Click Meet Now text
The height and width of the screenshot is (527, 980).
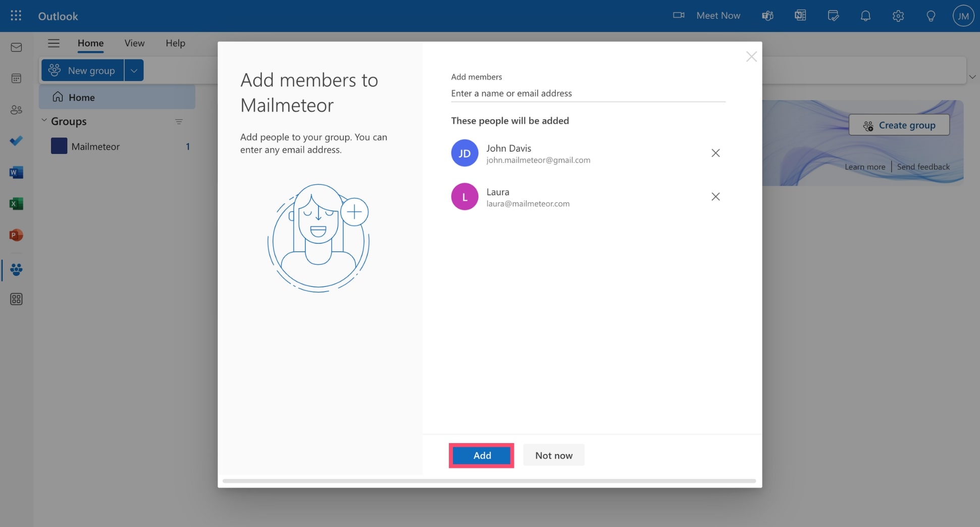718,16
